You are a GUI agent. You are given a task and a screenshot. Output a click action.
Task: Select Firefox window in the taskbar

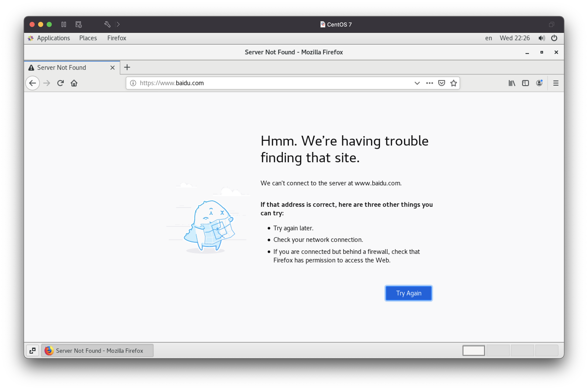(97, 350)
